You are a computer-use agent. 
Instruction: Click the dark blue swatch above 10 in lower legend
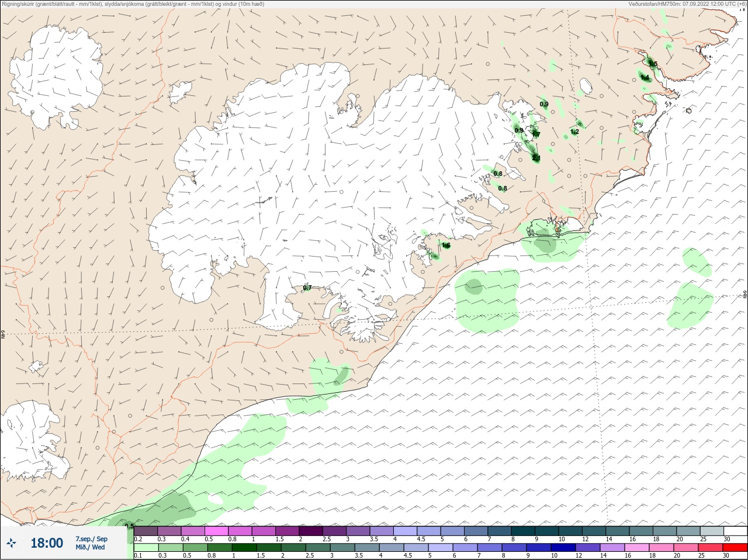coord(563,548)
